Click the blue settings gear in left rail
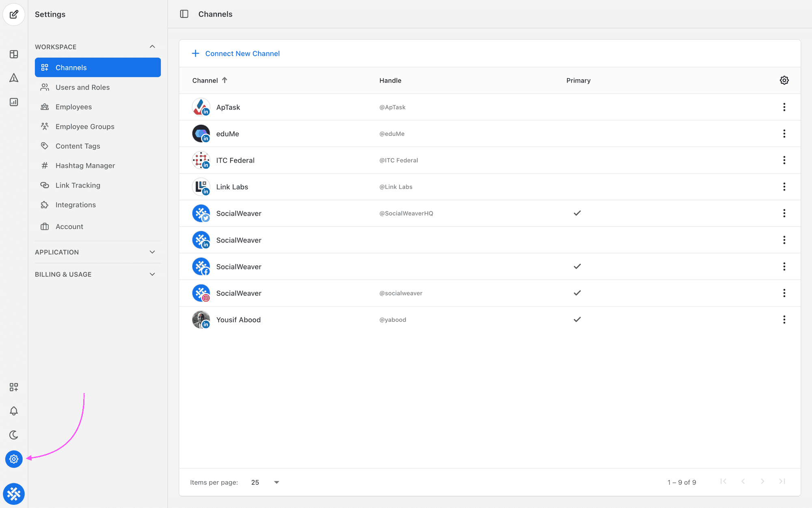Screen dimensions: 812x508 click(x=14, y=459)
